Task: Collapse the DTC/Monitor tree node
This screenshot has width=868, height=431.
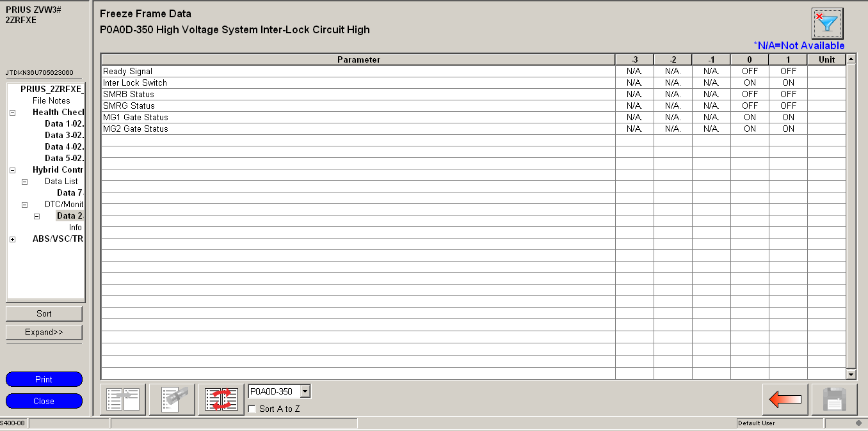Action: click(25, 205)
